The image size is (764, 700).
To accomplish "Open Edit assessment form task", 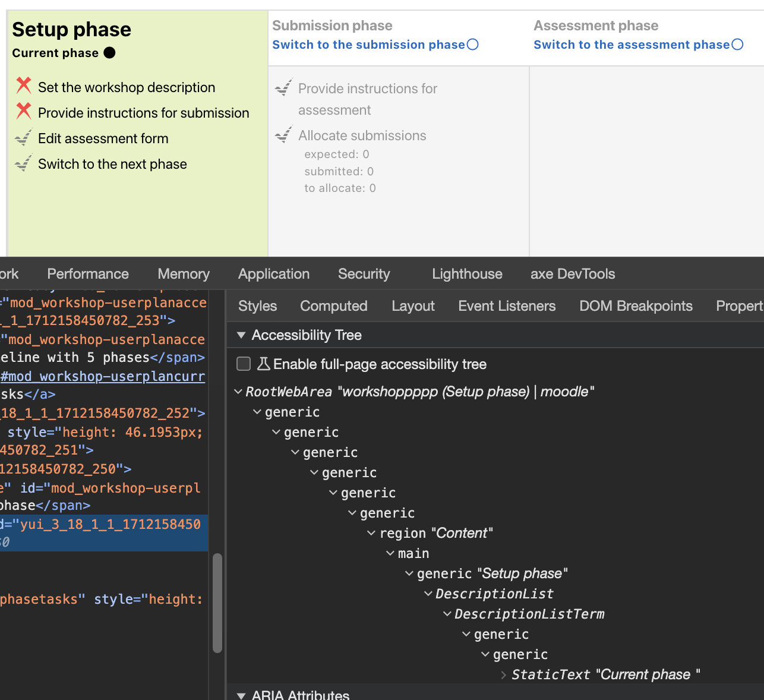I will click(103, 138).
